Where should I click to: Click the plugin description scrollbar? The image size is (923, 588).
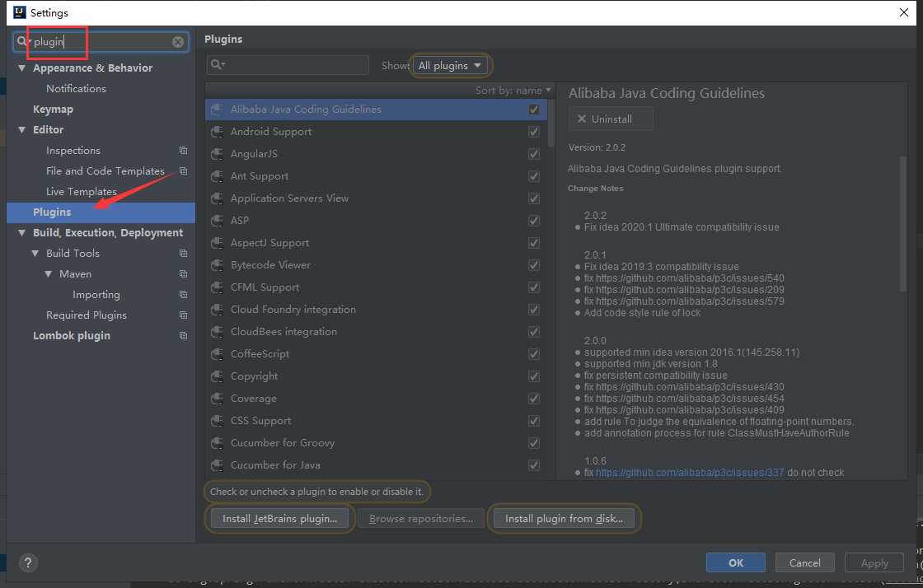point(903,223)
